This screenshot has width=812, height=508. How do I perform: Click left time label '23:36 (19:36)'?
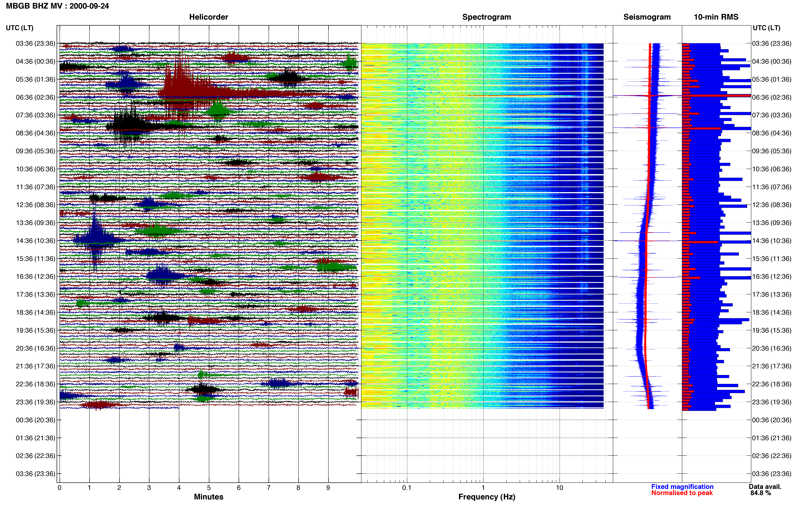36,402
